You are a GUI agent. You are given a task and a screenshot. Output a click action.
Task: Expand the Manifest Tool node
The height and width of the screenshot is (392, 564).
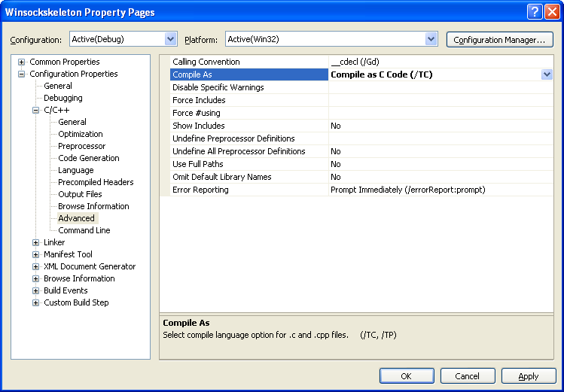[35, 255]
